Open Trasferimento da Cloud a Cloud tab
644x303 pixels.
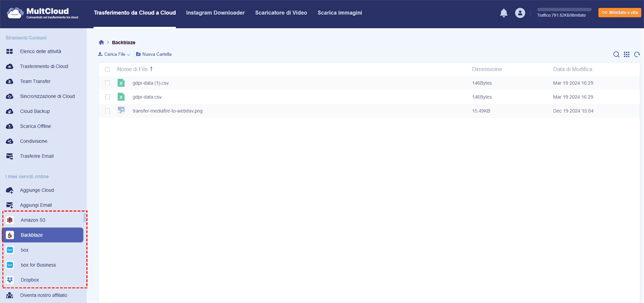134,13
